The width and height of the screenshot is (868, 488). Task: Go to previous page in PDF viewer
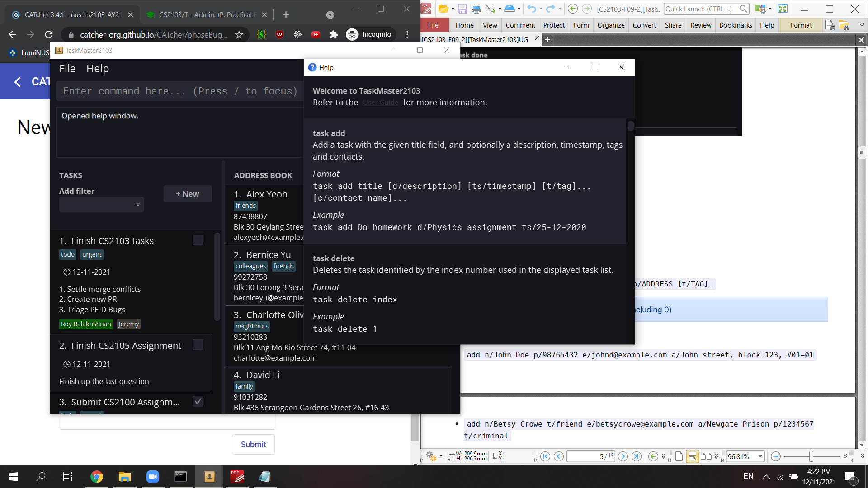point(559,456)
